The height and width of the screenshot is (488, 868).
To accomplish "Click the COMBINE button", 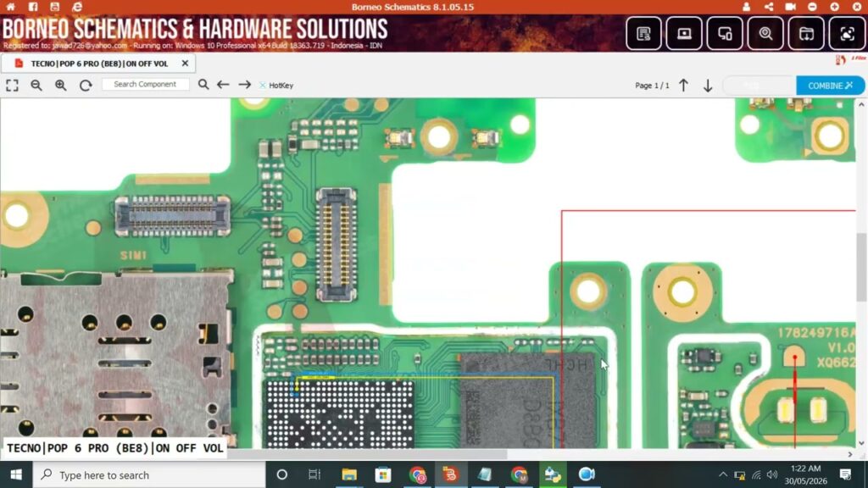I will 830,86.
